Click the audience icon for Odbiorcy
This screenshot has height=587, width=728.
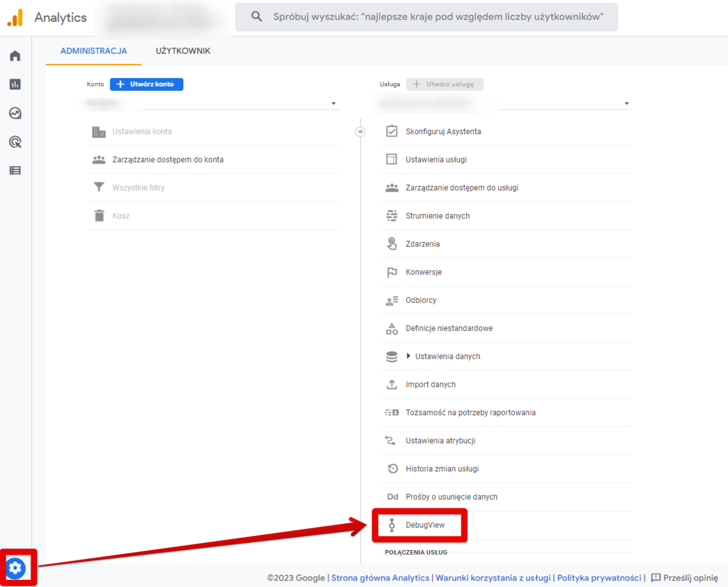pos(391,300)
